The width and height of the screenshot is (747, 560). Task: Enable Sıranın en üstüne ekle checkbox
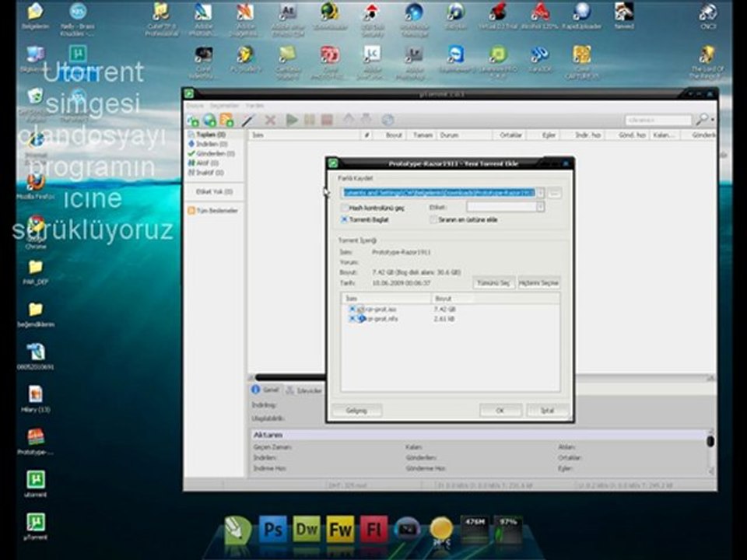[x=433, y=219]
